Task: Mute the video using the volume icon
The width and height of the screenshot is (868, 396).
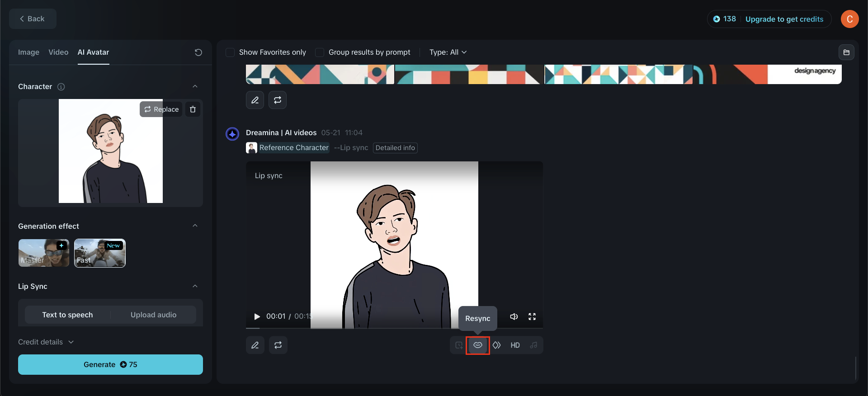Action: [x=514, y=316]
